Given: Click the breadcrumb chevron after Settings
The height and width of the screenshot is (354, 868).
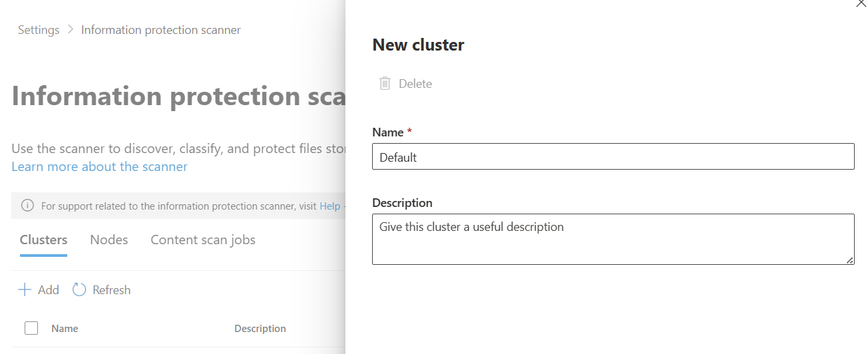Looking at the screenshot, I should (x=71, y=30).
